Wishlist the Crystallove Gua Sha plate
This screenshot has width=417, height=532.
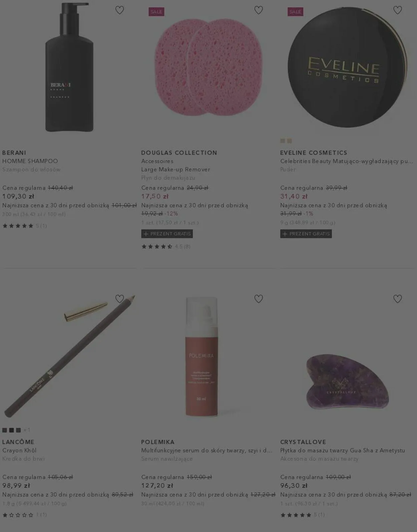click(x=397, y=299)
